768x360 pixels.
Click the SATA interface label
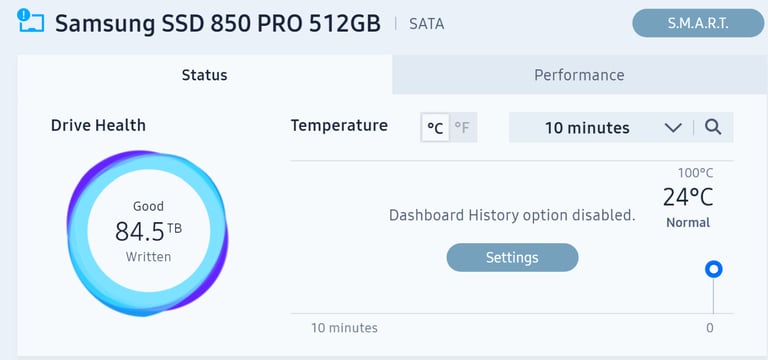point(427,24)
